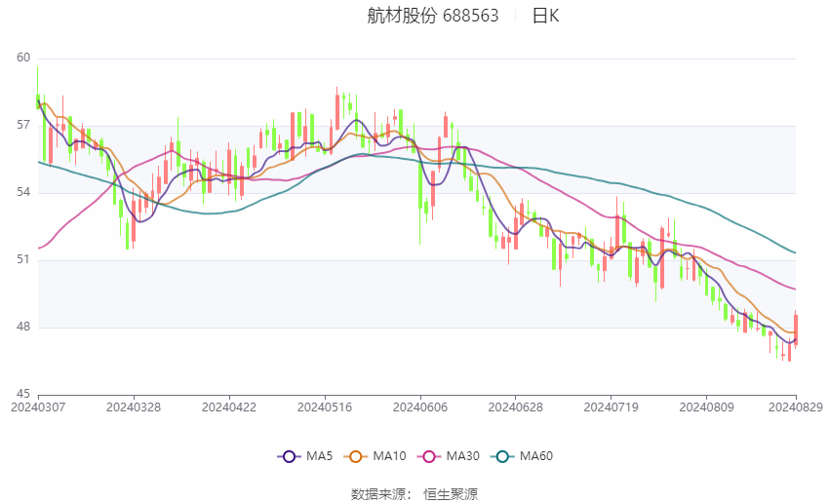
Task: Toggle the MA30 legend series
Action: (449, 456)
